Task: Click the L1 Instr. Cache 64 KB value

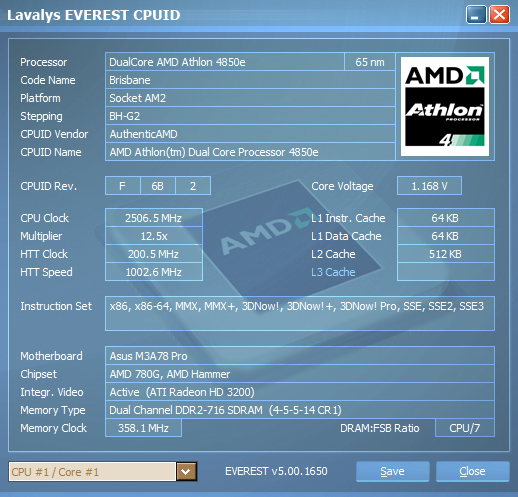Action: click(x=446, y=218)
